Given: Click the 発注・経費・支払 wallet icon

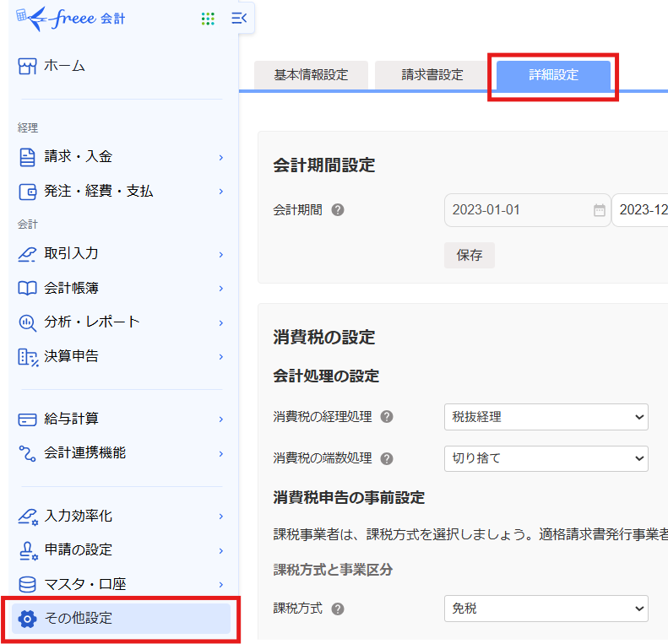Looking at the screenshot, I should (28, 192).
